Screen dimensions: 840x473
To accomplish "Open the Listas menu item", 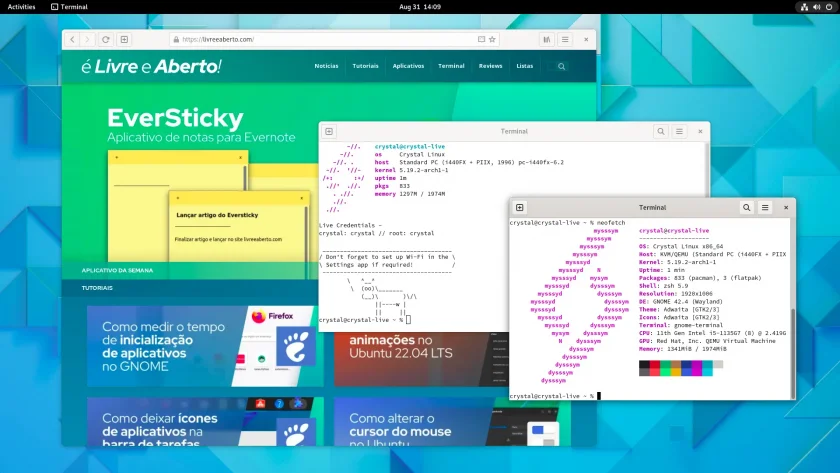I will [x=524, y=66].
